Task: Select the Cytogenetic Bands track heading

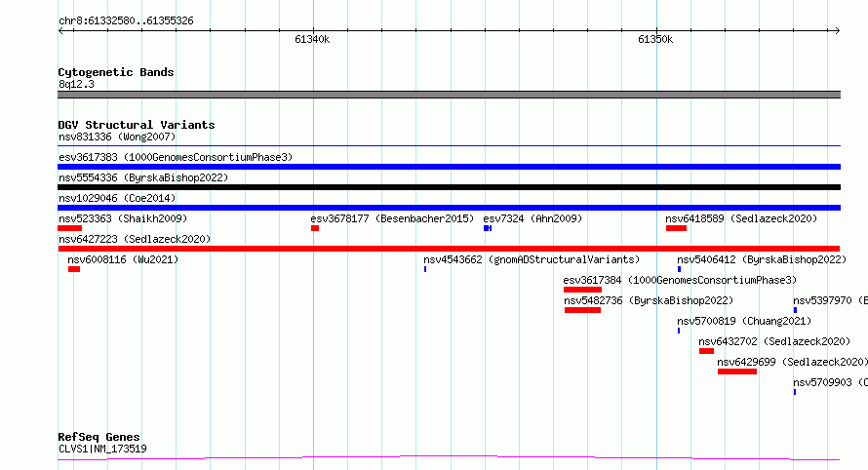Action: [116, 72]
